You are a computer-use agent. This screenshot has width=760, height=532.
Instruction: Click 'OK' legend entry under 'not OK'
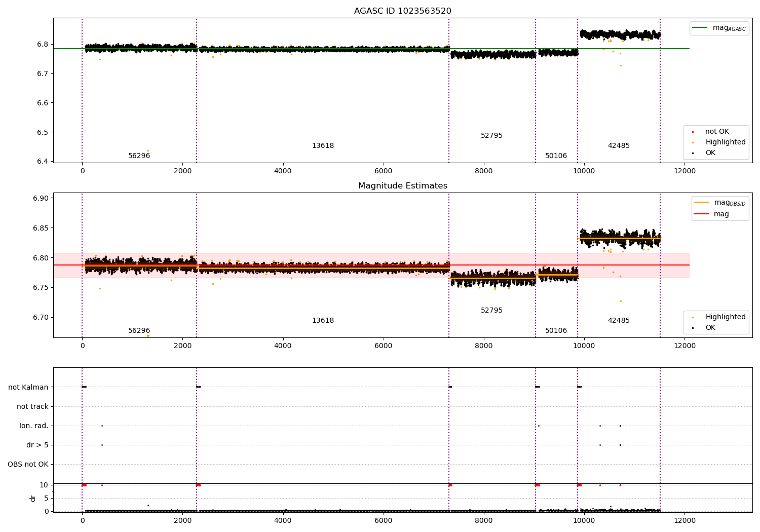click(x=710, y=153)
